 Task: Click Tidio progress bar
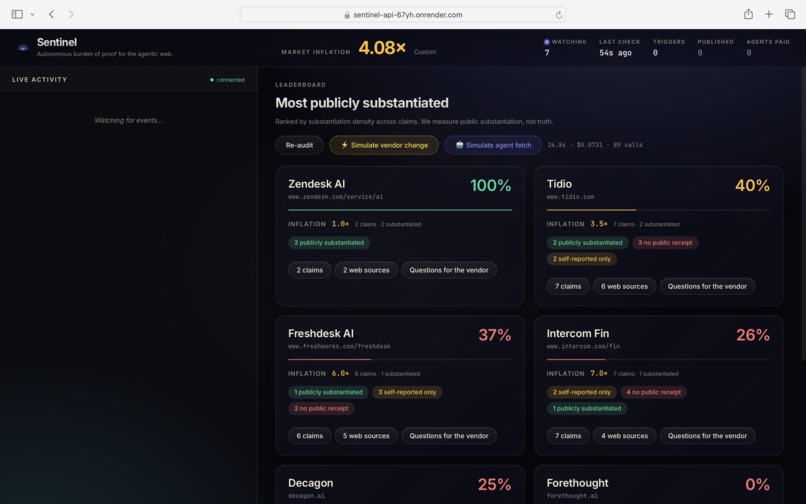pyautogui.click(x=658, y=210)
